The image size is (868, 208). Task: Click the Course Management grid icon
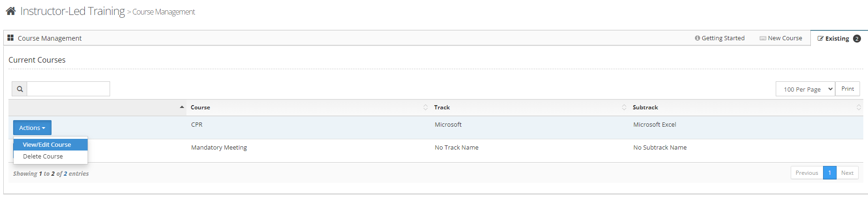coord(10,38)
